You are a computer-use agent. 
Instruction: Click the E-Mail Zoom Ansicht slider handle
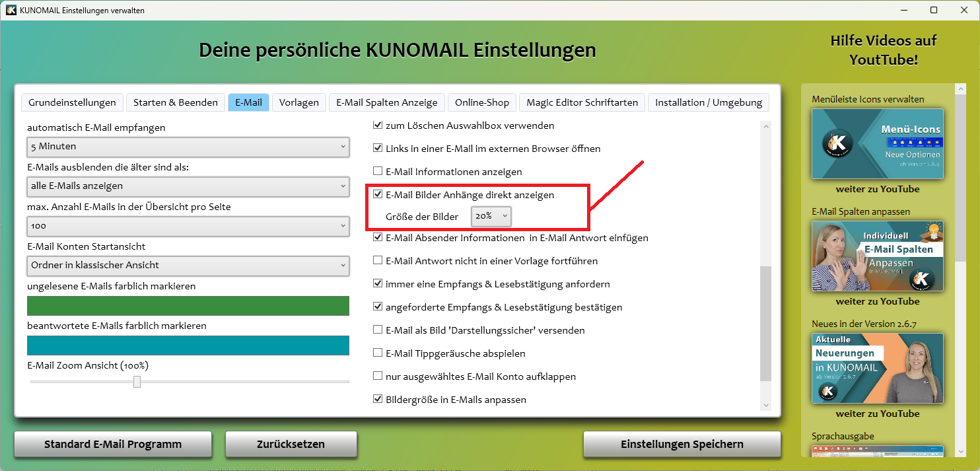point(137,382)
